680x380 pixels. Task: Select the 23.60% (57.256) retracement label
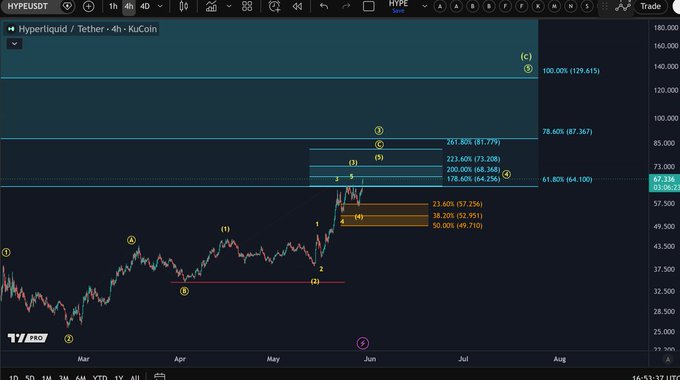pyautogui.click(x=457, y=204)
